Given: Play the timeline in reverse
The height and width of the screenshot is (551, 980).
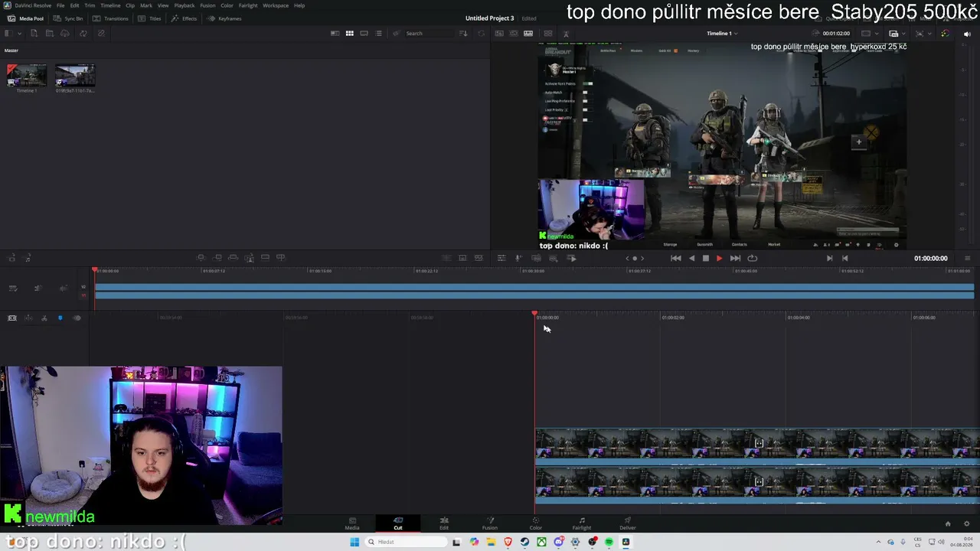Looking at the screenshot, I should tap(692, 259).
